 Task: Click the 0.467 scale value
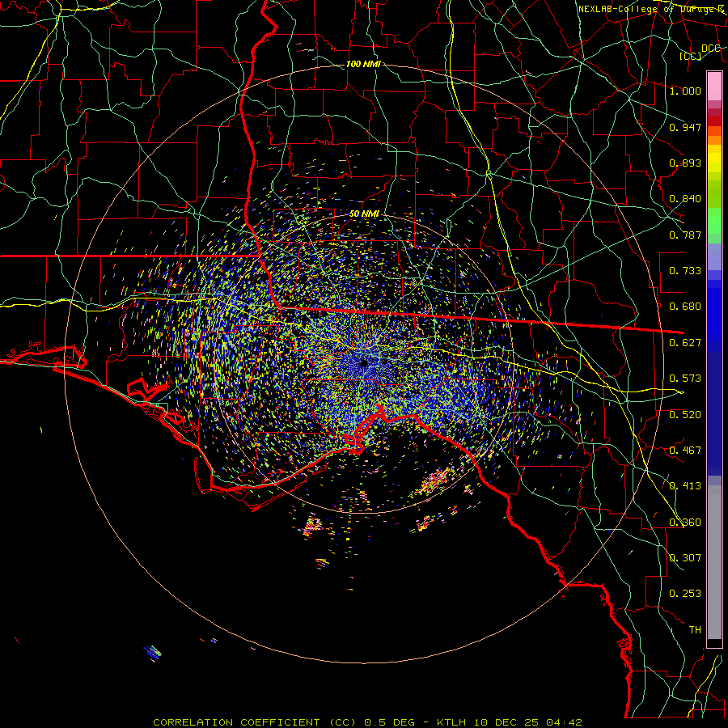tap(685, 451)
